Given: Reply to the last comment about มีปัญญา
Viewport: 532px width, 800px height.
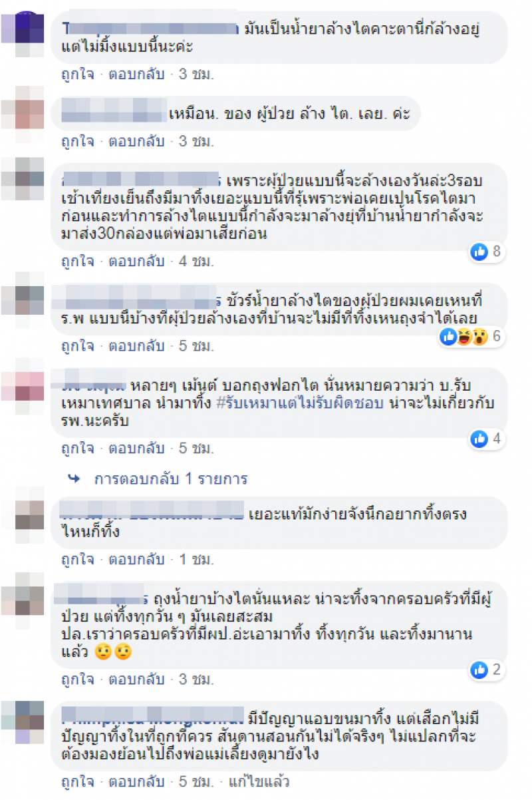Looking at the screenshot, I should coord(136,781).
